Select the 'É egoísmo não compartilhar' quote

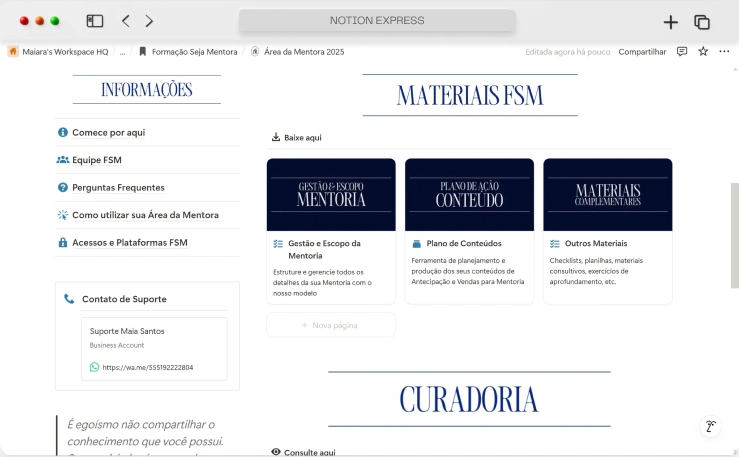click(x=145, y=433)
